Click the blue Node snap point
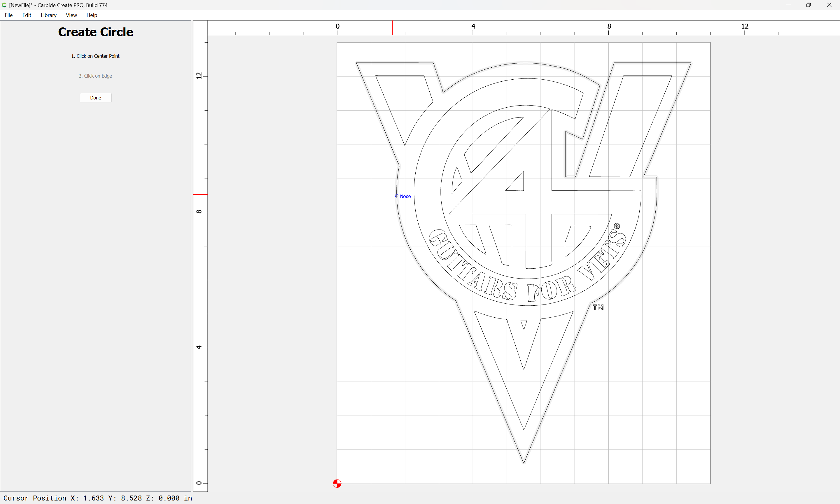 pyautogui.click(x=397, y=196)
